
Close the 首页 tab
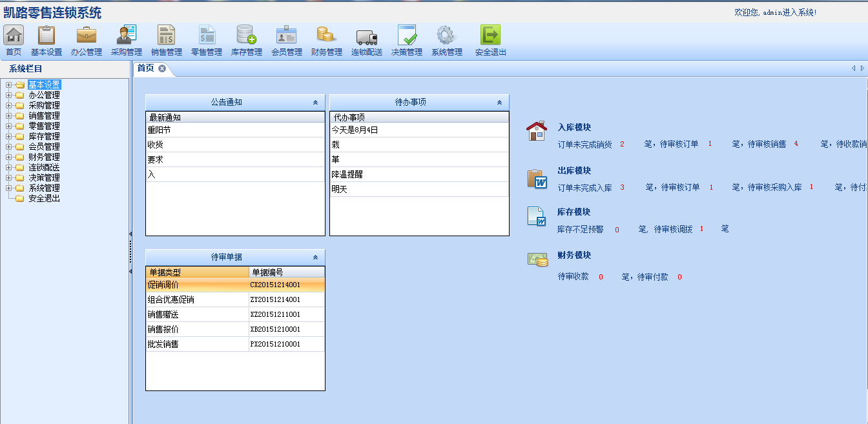162,68
